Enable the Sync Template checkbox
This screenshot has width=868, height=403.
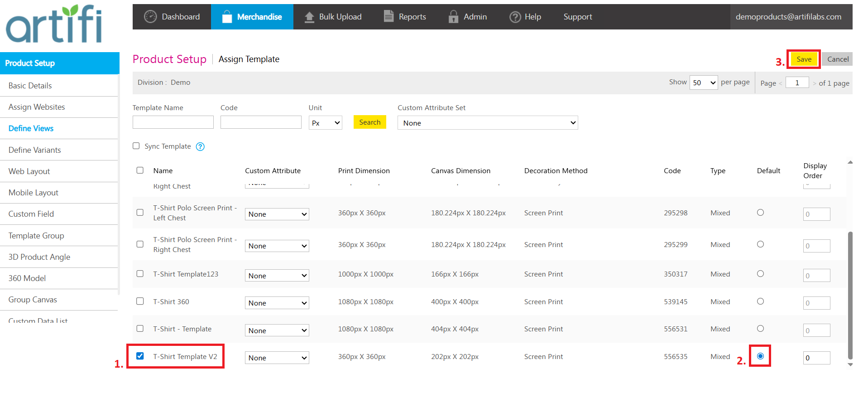(136, 146)
